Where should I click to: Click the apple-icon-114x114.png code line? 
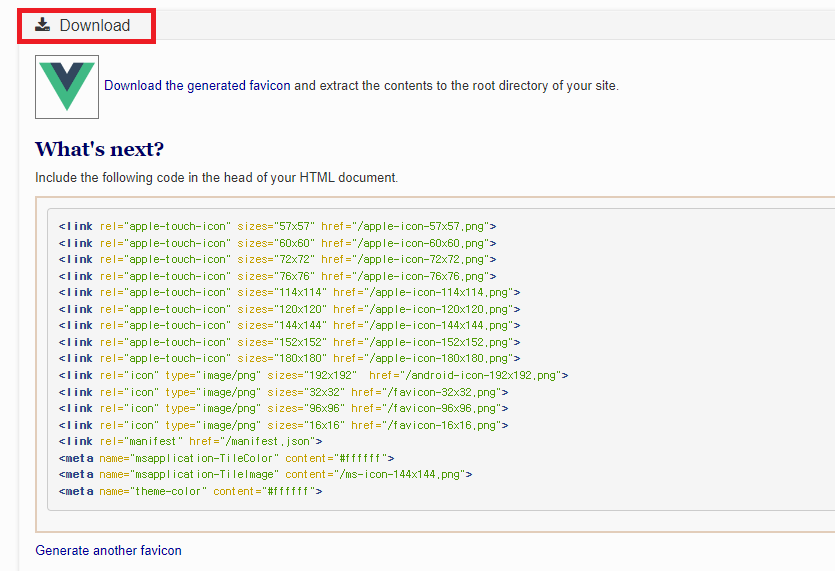[x=290, y=292]
